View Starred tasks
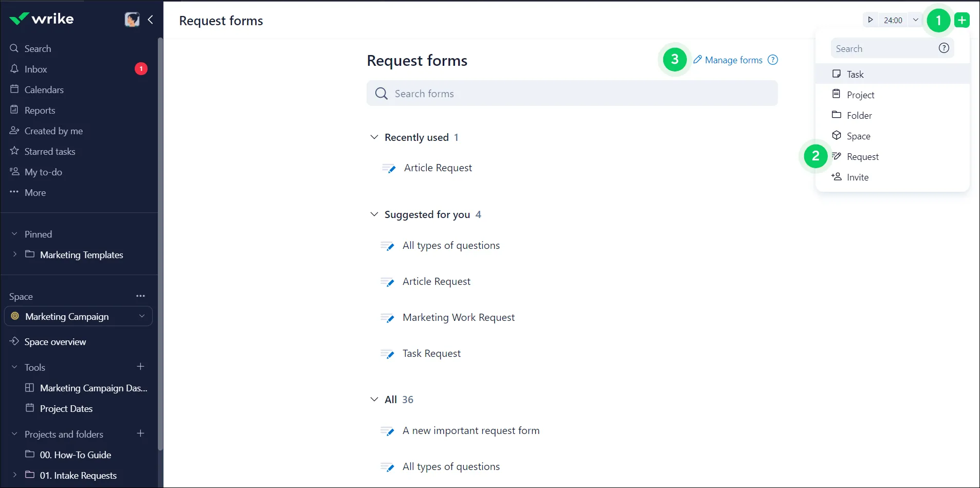 click(50, 151)
